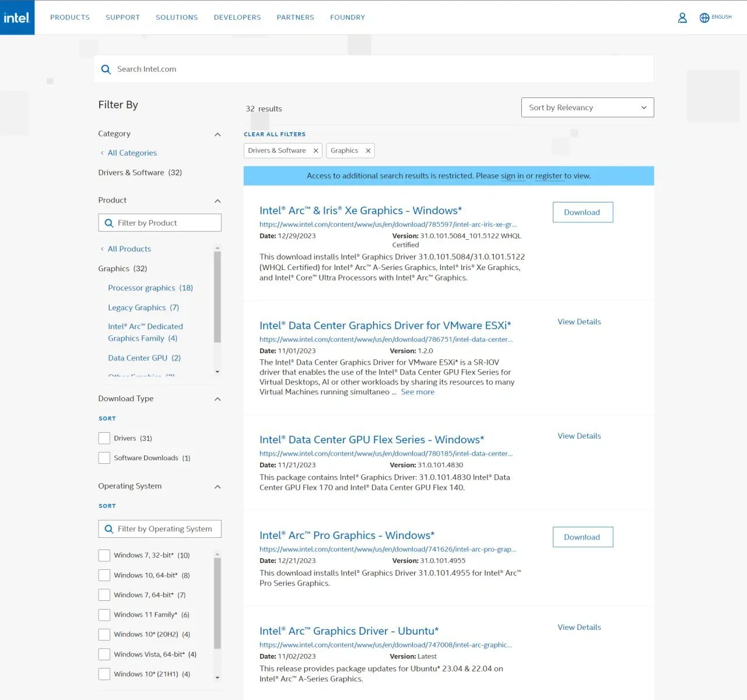Click the Filter by Operating System input

pyautogui.click(x=160, y=529)
